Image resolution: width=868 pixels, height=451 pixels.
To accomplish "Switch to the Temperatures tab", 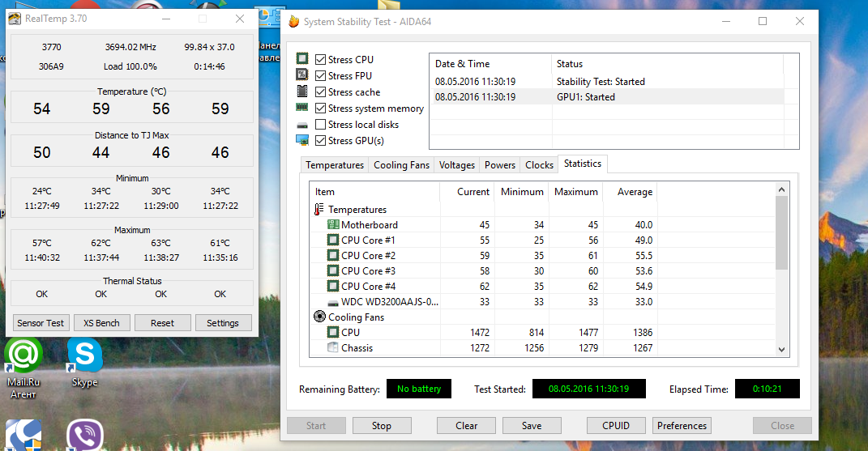I will (335, 165).
